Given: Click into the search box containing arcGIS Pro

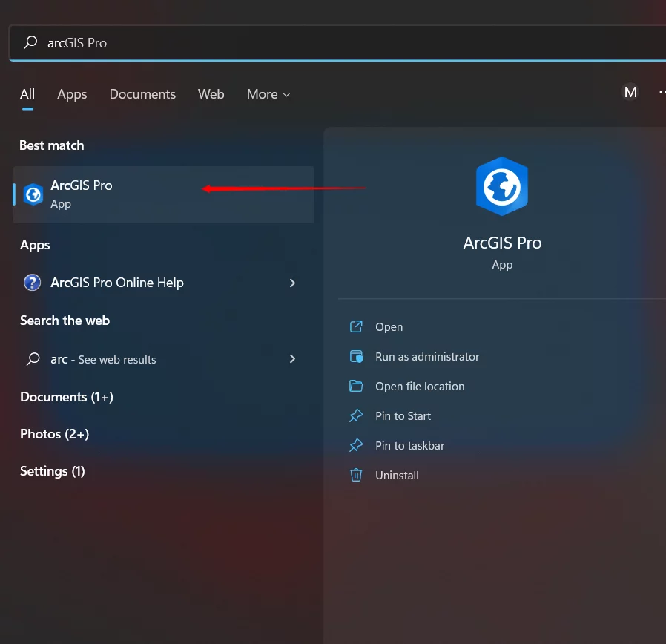Looking at the screenshot, I should [x=340, y=42].
